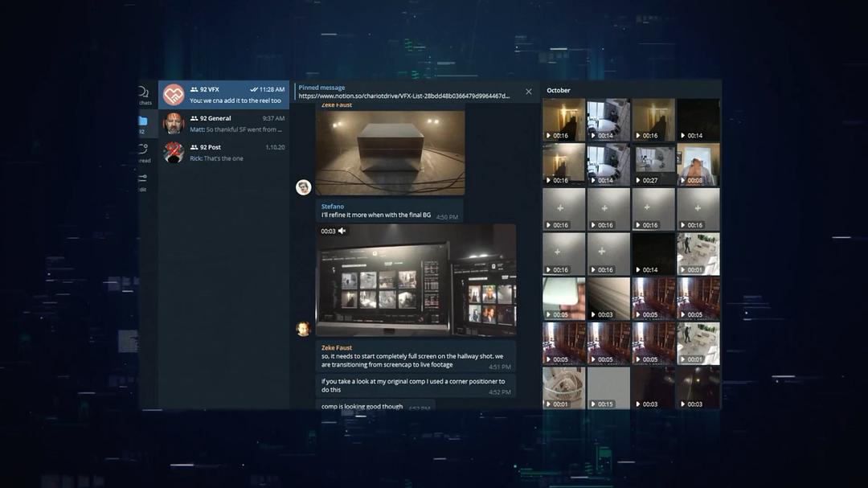Click the 92 General chat avatar

point(174,124)
